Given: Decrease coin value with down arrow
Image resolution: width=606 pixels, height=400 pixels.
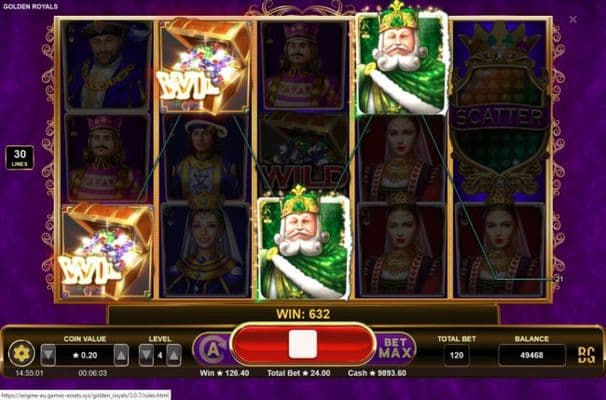Looking at the screenshot, I should click(x=48, y=355).
